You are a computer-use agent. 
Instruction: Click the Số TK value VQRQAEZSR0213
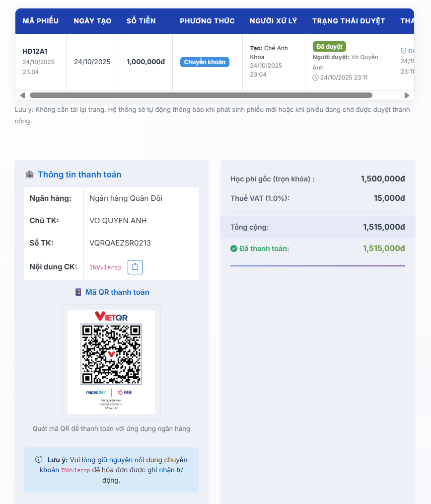[x=120, y=243]
